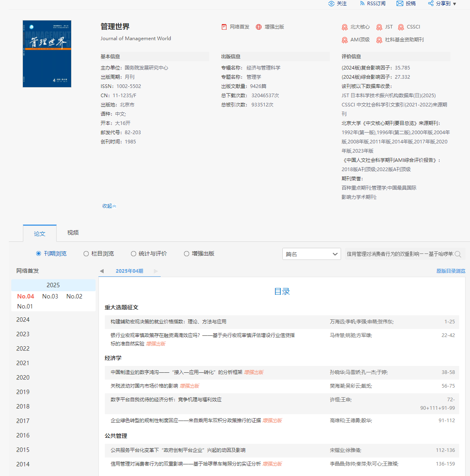Open the 分享到 dropdown arrow

(x=454, y=4)
